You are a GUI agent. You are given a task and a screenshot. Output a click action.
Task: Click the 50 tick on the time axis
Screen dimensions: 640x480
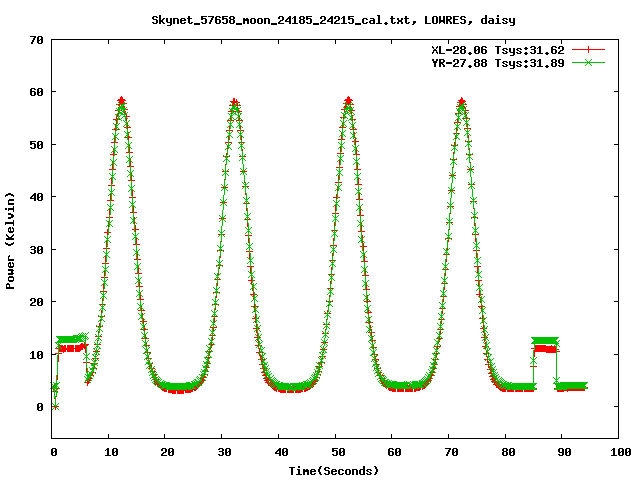[x=336, y=453]
